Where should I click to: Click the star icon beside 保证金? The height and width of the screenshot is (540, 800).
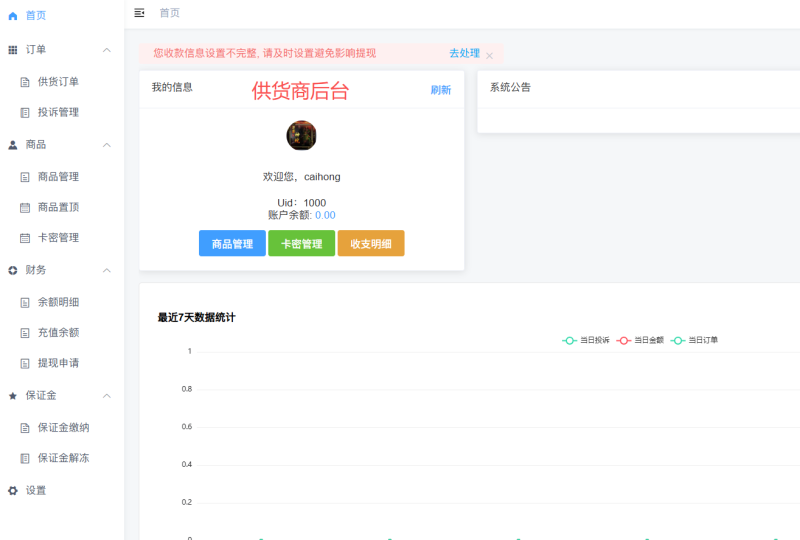point(13,396)
